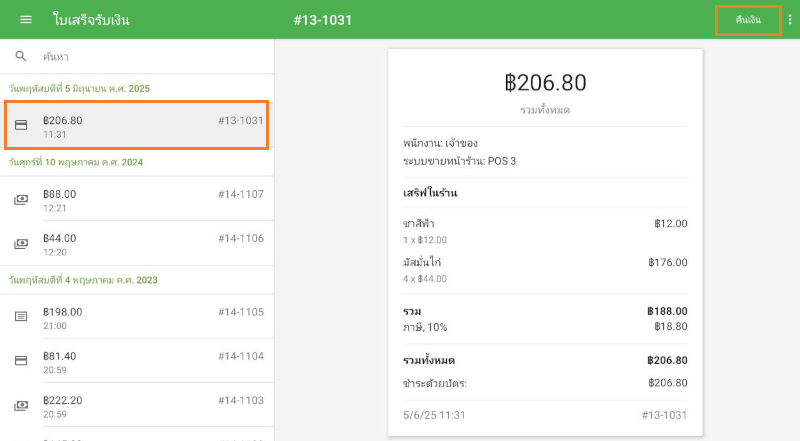Open receipt #14-1106 from the list
Image resolution: width=800 pixels, height=441 pixels.
[240, 238]
